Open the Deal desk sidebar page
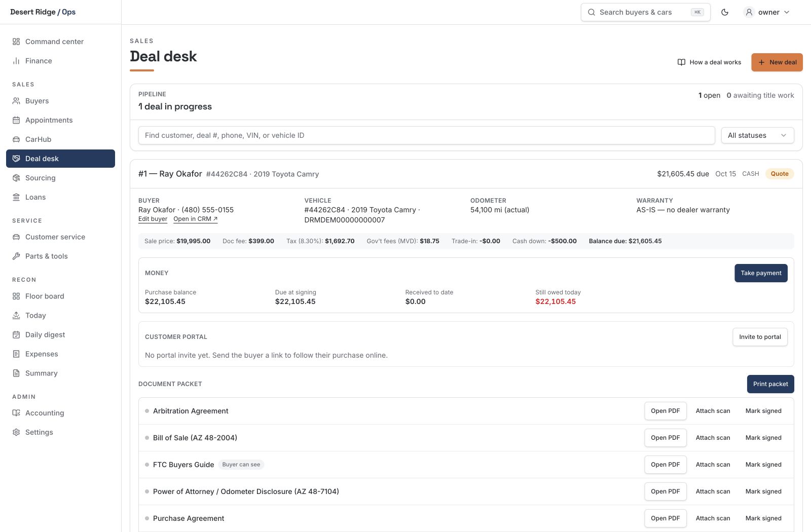 point(60,159)
